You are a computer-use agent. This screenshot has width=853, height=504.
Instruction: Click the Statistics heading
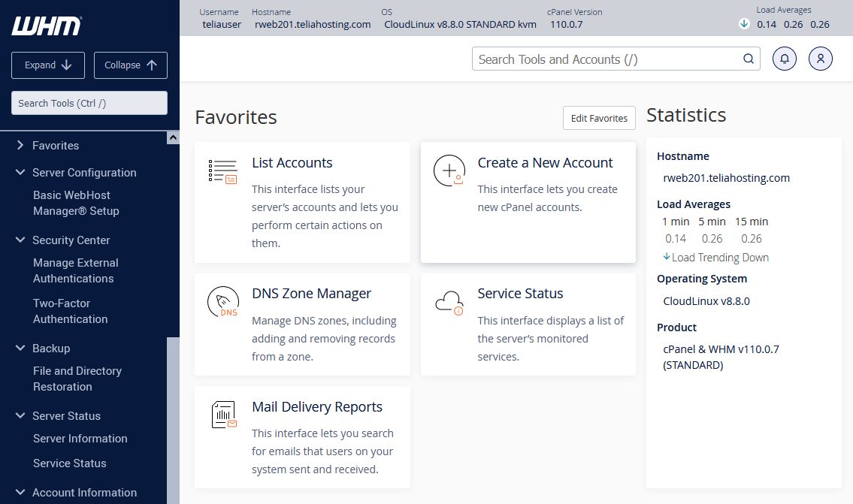pos(686,115)
